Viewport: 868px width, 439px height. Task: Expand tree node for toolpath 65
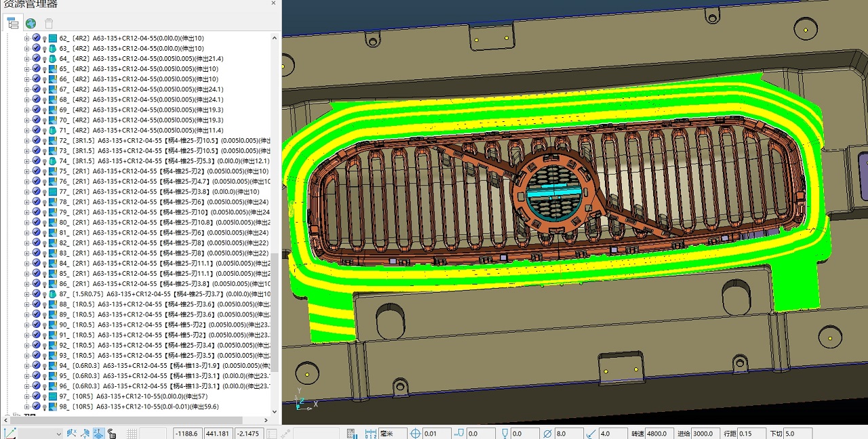click(27, 69)
